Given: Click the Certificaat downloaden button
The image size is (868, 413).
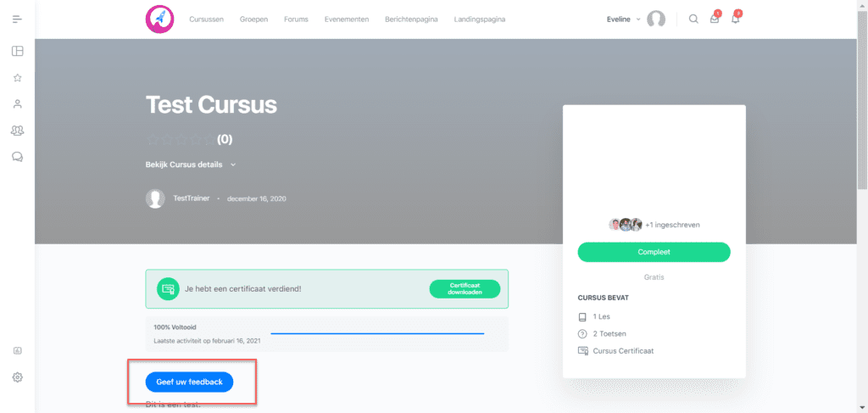Looking at the screenshot, I should click(x=465, y=289).
